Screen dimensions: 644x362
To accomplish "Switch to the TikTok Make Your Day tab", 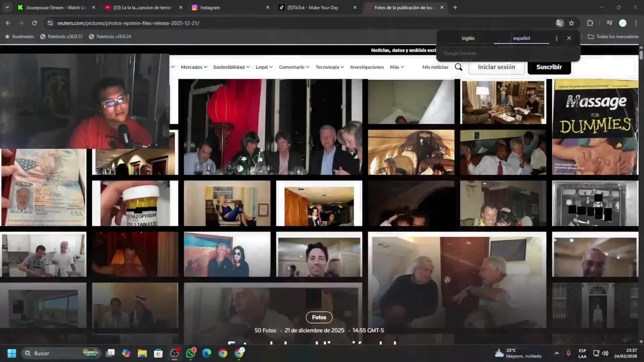I will (316, 8).
